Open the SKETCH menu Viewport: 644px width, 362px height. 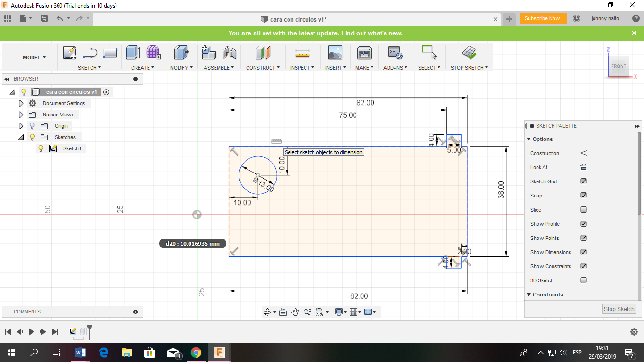tap(89, 68)
